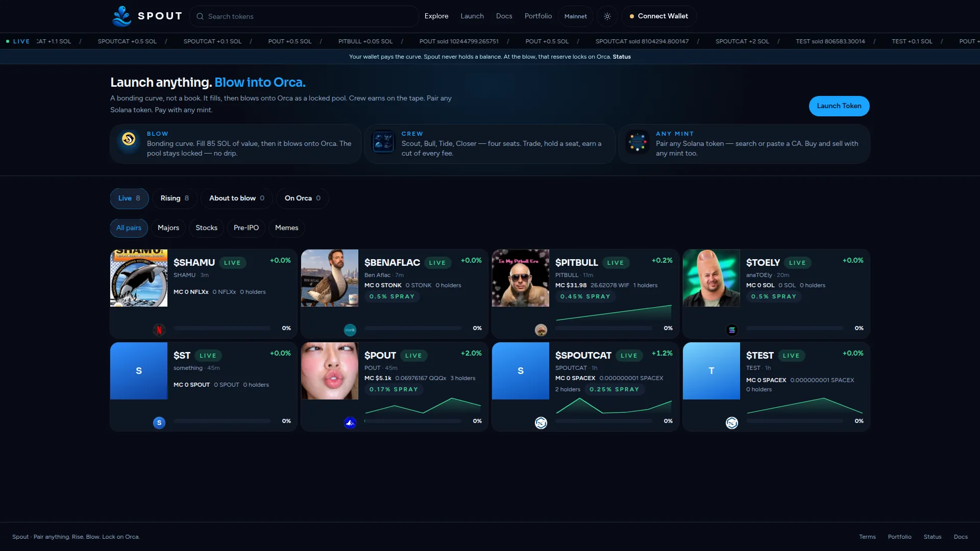Toggle the light theme sun icon

(x=607, y=16)
